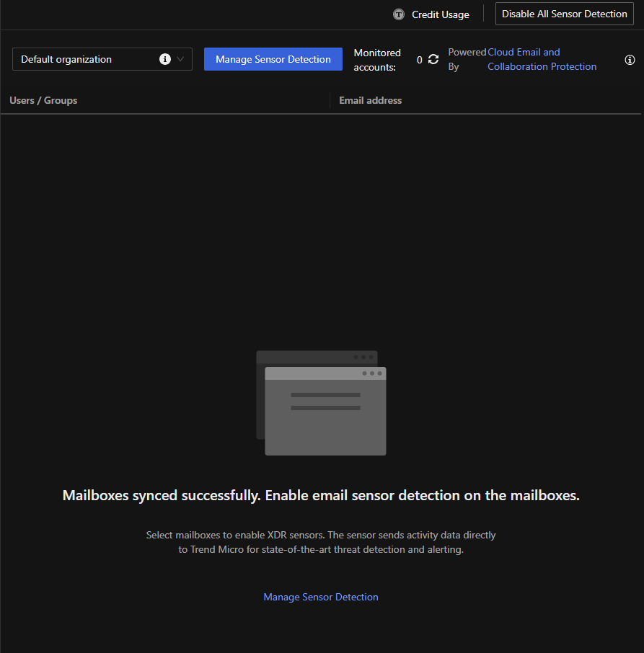Refresh the monitored accounts count

[x=433, y=60]
